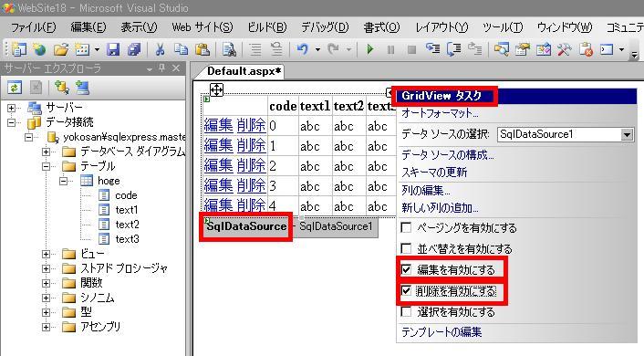Expand the ビュー folder node
Screen dimensions: 644x356
pos(46,254)
